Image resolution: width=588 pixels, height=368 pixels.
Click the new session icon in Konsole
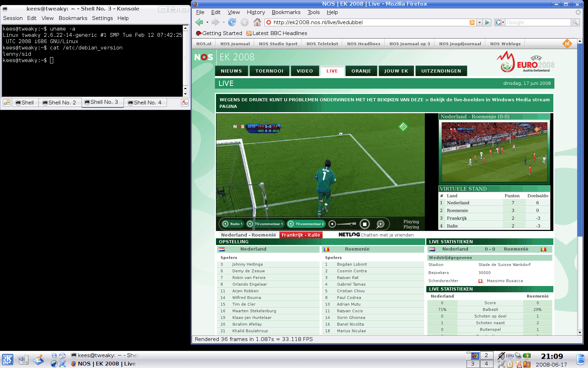click(x=7, y=103)
